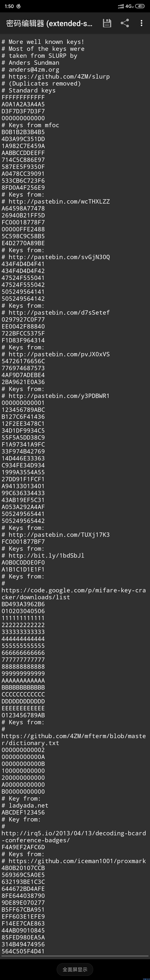Tap the bit.ly/1bdSbJl URL line
Viewport: 150px width, 980px height.
point(43,555)
